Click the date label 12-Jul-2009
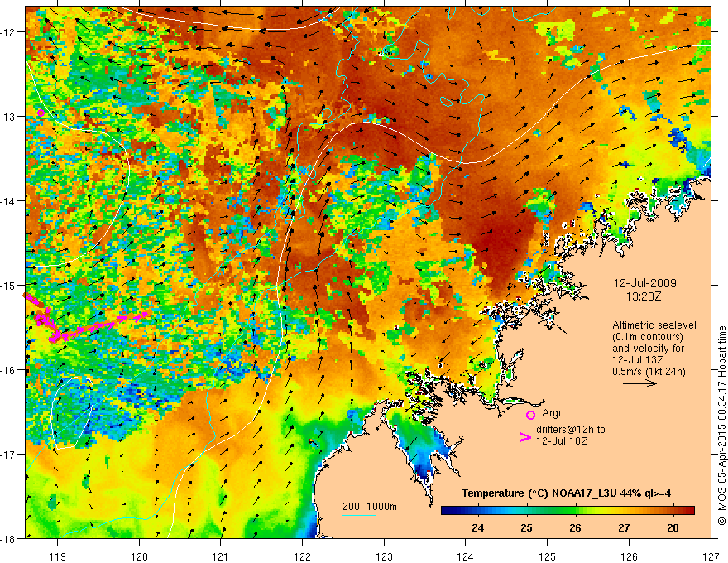 click(x=645, y=283)
